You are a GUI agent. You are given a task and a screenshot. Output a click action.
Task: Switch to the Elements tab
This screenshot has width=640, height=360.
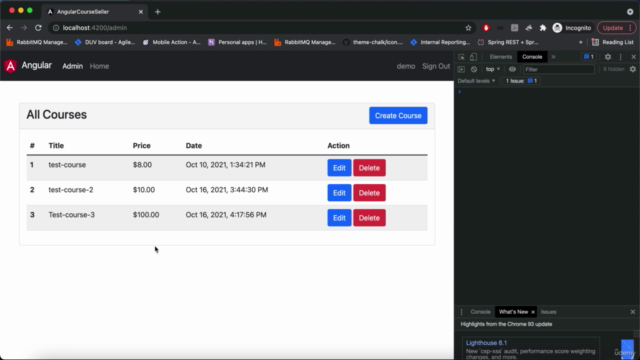tap(501, 57)
